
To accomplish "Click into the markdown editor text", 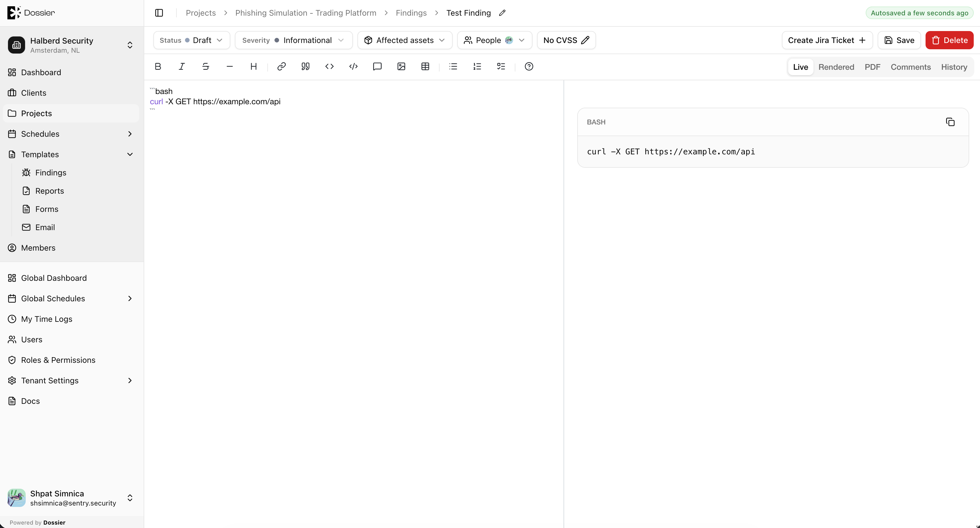I will pos(215,101).
